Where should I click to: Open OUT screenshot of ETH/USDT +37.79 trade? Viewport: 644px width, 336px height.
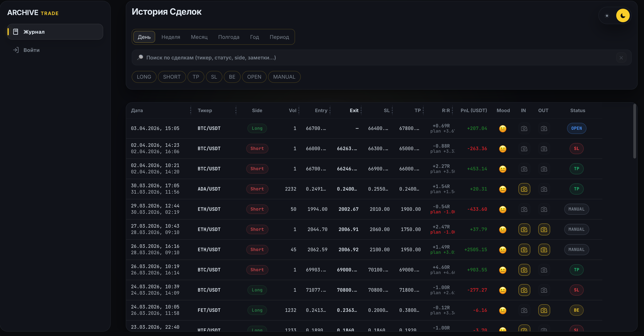click(544, 229)
